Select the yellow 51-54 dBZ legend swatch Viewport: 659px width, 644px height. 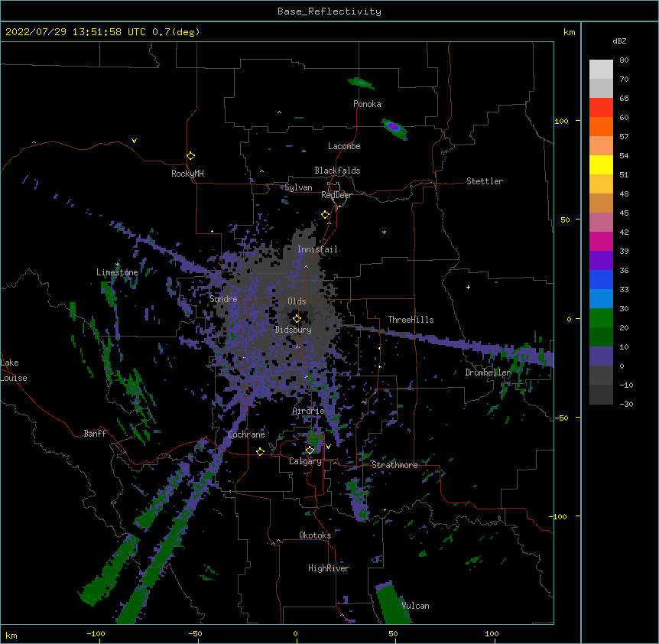601,164
